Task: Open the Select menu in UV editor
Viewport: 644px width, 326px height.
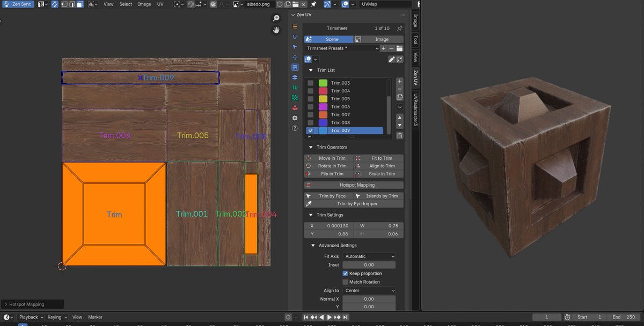Action: [x=126, y=4]
